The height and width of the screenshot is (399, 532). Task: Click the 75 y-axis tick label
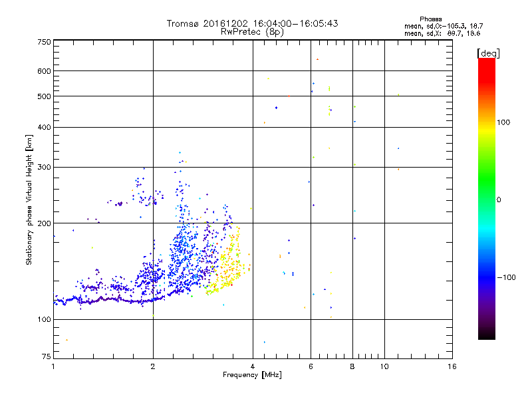pyautogui.click(x=47, y=356)
